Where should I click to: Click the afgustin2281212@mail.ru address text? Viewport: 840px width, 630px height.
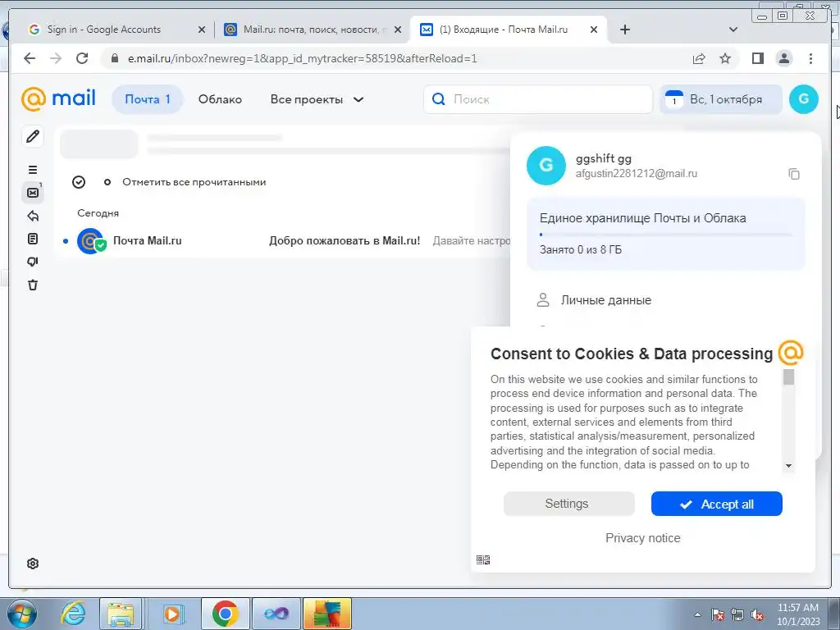point(637,174)
